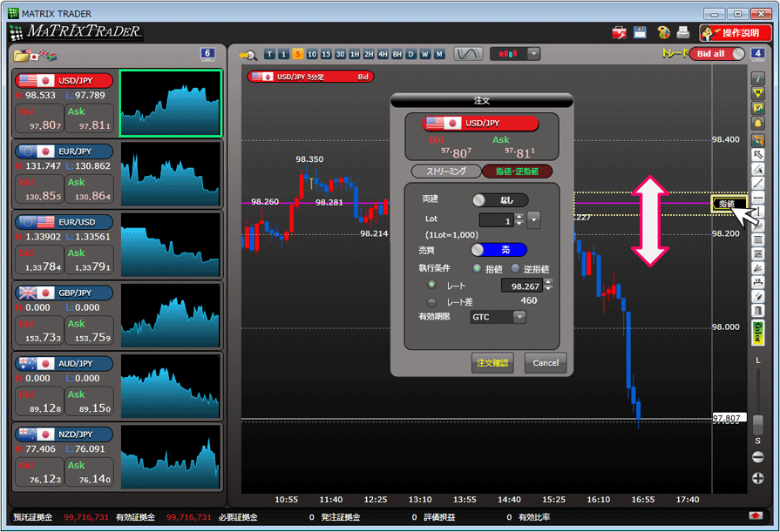The height and width of the screenshot is (532, 780).
Task: Click the 注文確認 confirm order button
Action: point(492,362)
